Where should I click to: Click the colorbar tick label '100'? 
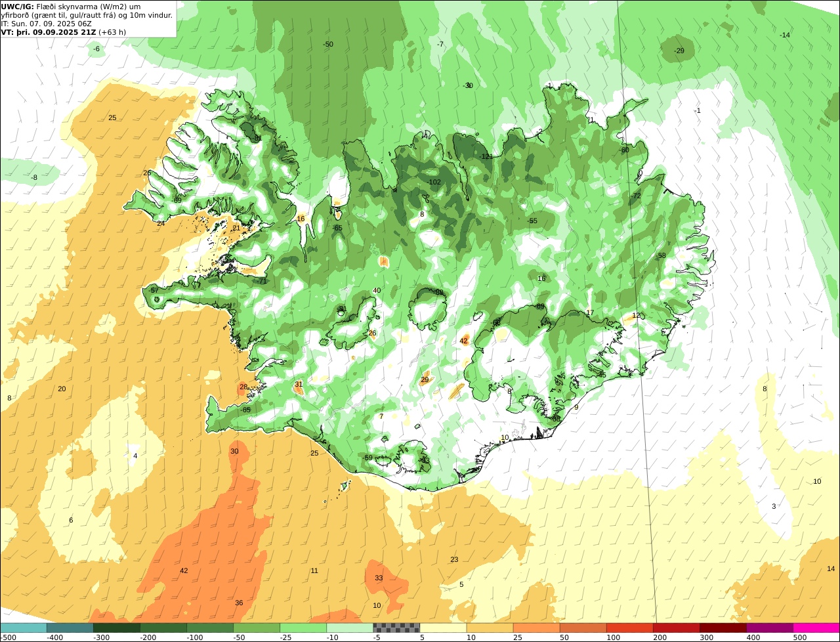(613, 637)
